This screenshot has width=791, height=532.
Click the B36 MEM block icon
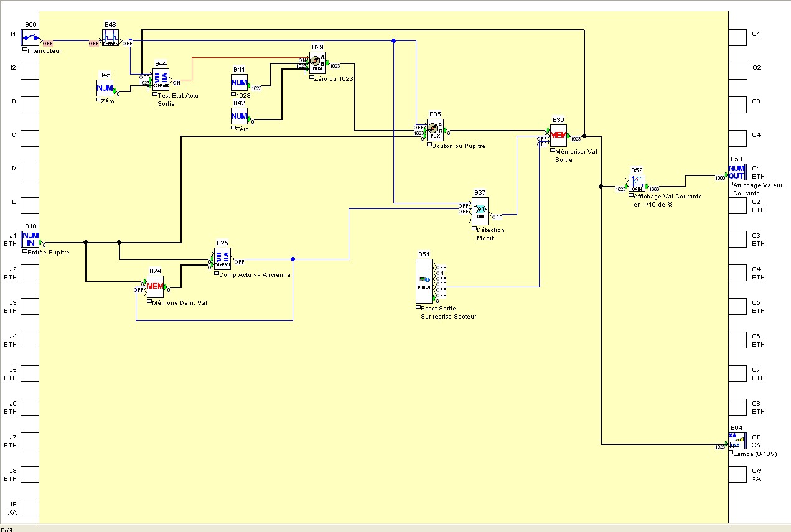click(x=558, y=135)
